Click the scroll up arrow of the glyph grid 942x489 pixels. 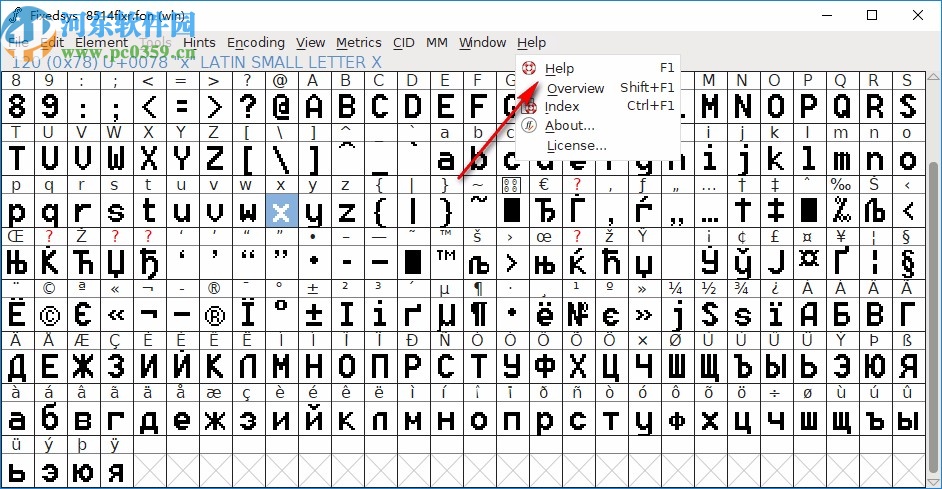(933, 77)
